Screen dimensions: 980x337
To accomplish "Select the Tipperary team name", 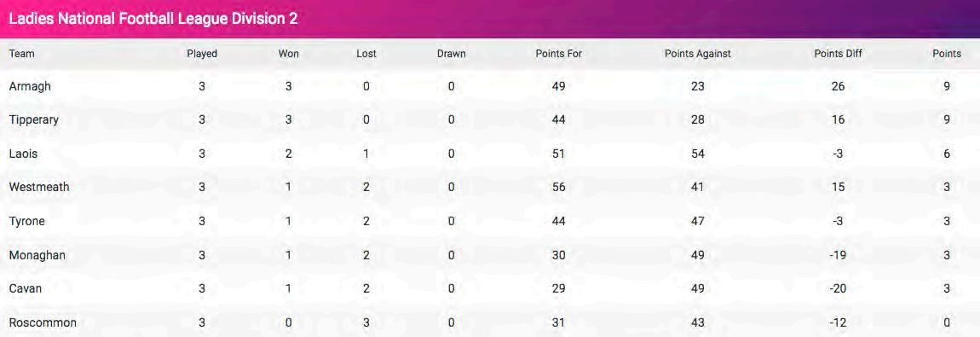I will (34, 120).
